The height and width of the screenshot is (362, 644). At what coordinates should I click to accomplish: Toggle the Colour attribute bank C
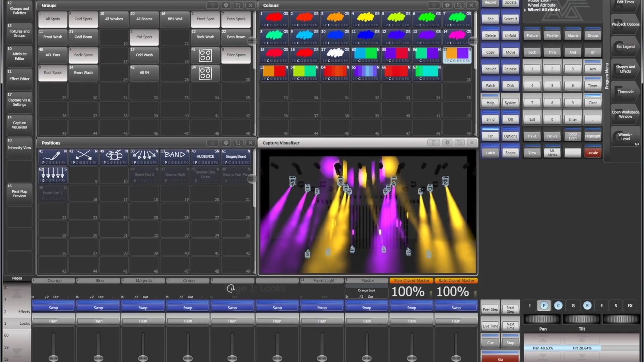(558, 306)
